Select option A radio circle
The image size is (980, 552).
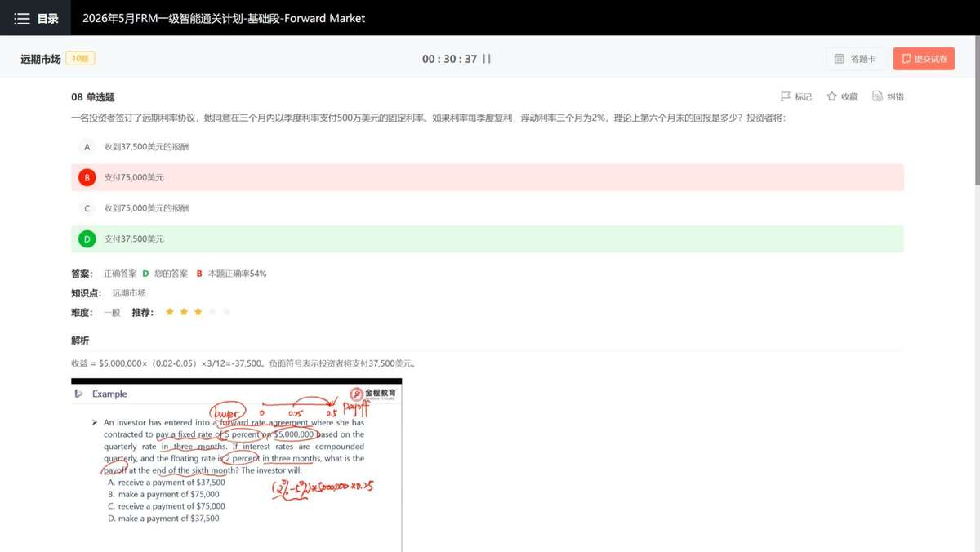87,147
